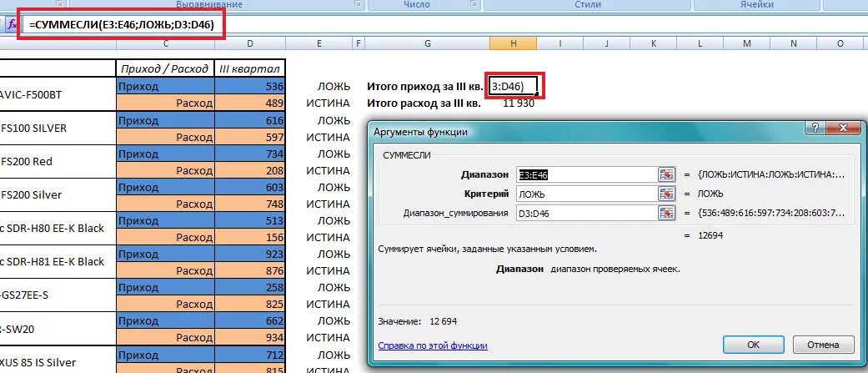This screenshot has width=868, height=373.
Task: Select cell with value 662
Action: point(249,320)
